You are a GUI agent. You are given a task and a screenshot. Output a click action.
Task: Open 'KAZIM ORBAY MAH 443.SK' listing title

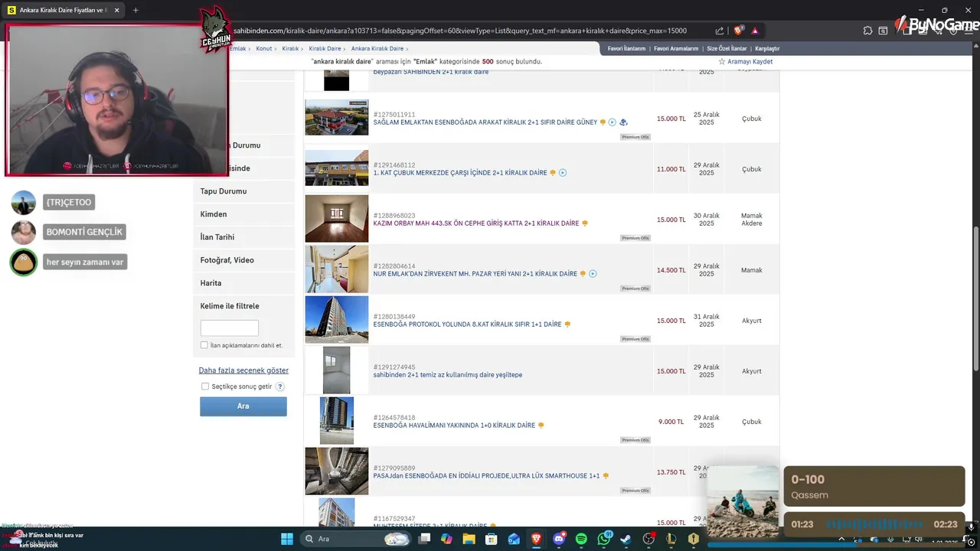[476, 223]
